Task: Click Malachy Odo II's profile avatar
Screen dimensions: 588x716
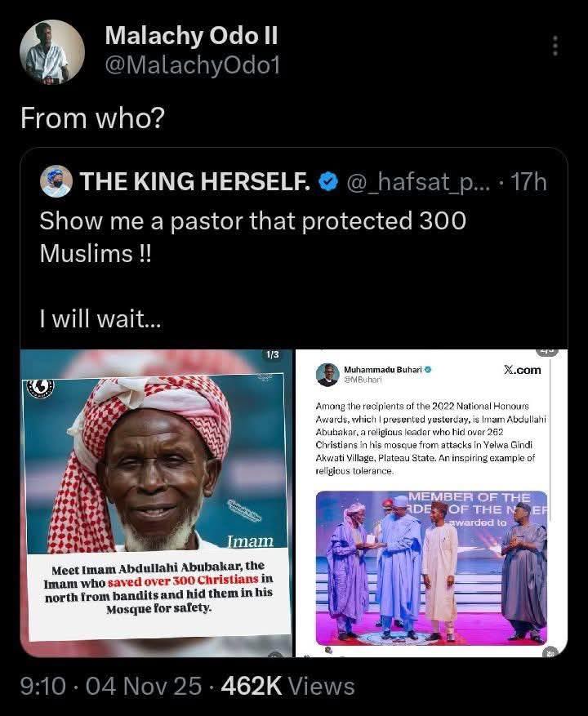Action: (51, 52)
